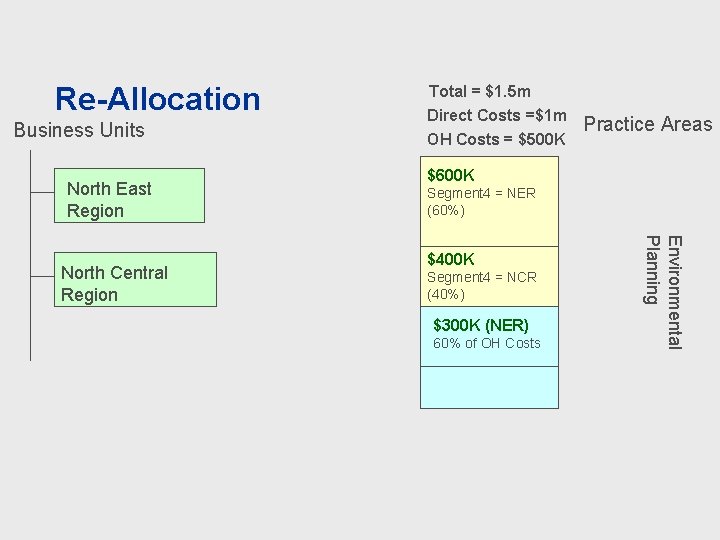The height and width of the screenshot is (540, 720).
Task: Select the vertical Environmental Planning label
Action: tap(663, 291)
